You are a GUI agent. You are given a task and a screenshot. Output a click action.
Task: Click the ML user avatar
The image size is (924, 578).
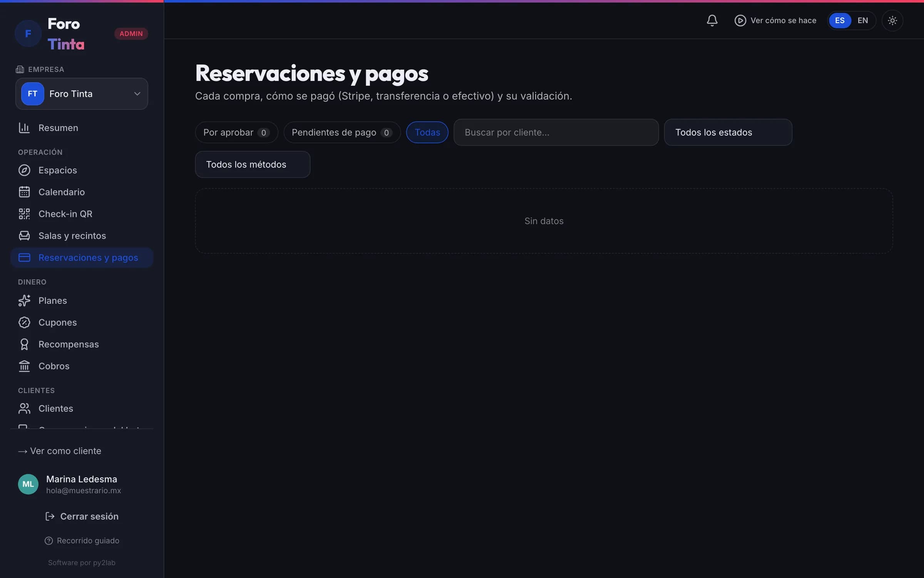pyautogui.click(x=28, y=484)
